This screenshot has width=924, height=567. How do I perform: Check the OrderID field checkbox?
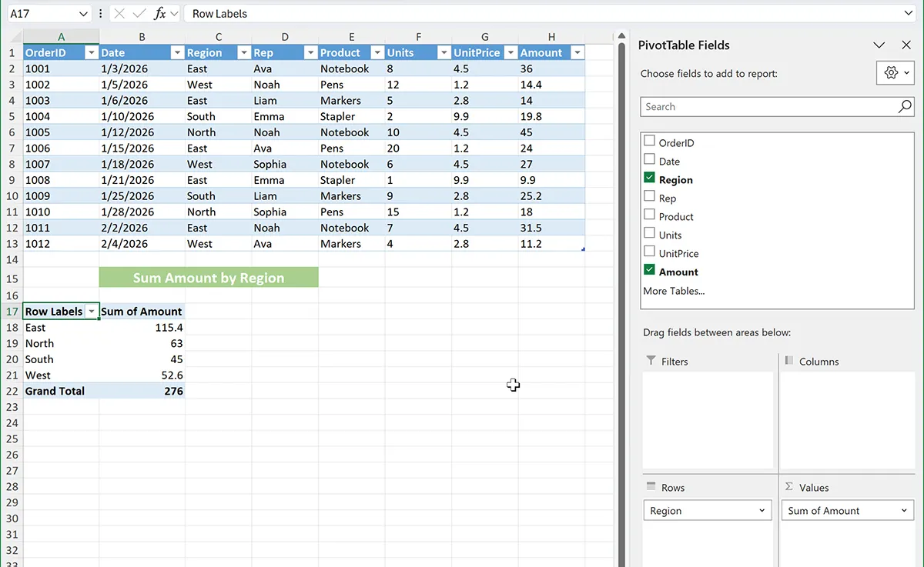point(649,142)
